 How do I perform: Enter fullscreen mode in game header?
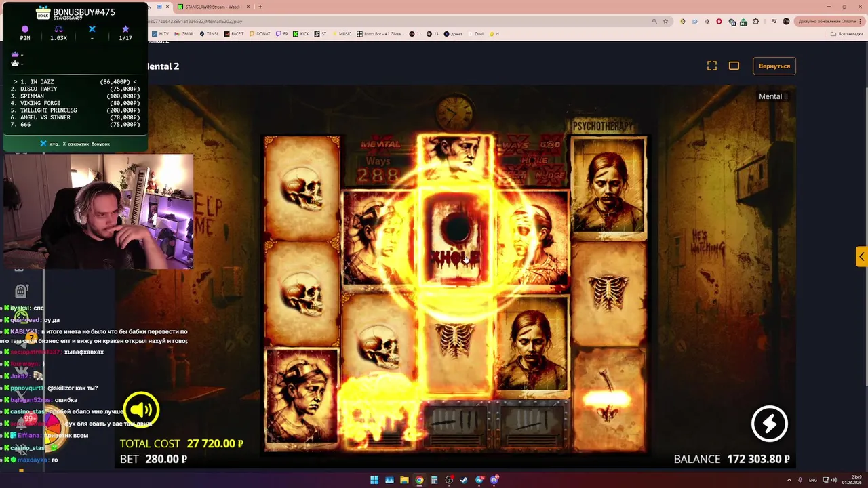coord(712,66)
